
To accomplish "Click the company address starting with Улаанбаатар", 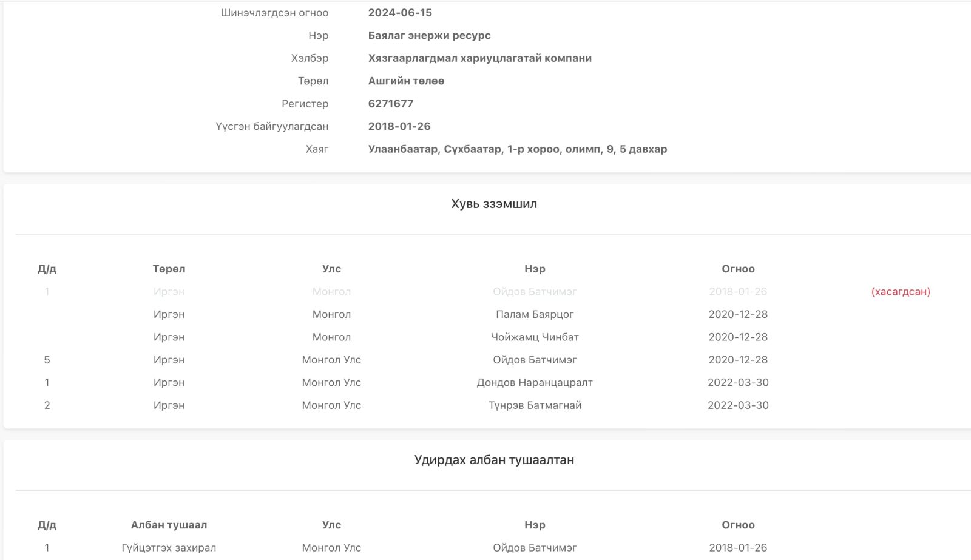I will 517,149.
